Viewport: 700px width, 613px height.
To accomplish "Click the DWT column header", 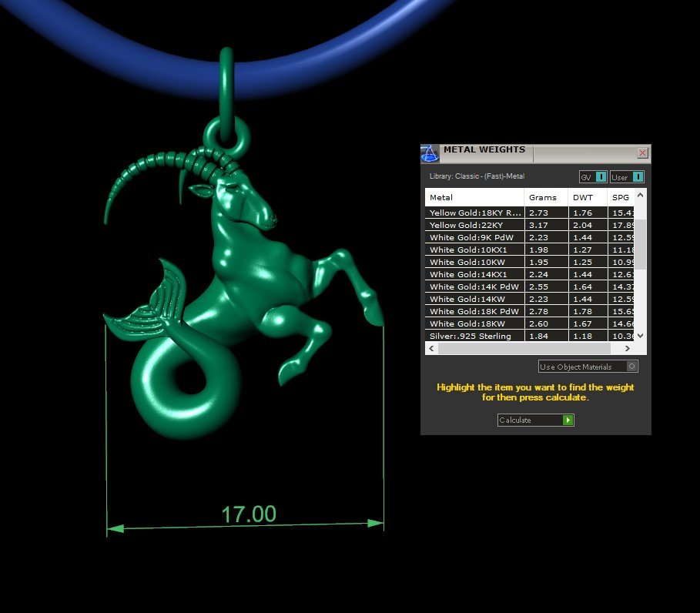I will pos(588,197).
